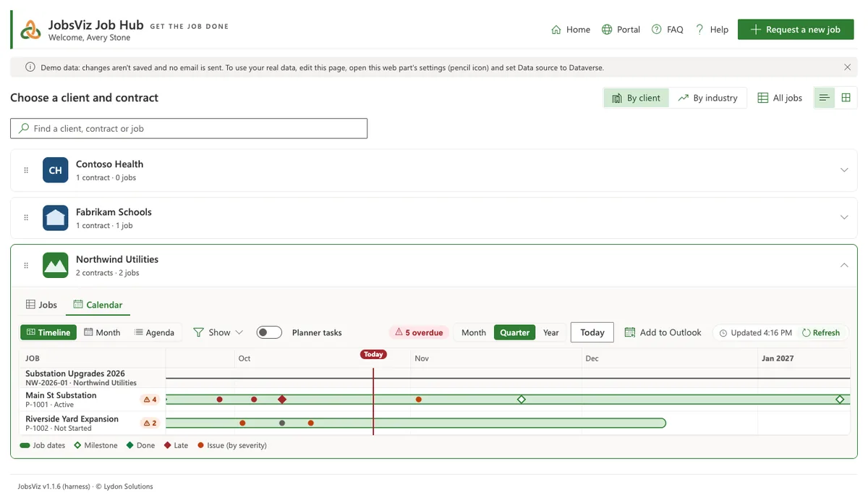Grab Contoso Health drag handle
This screenshot has width=868, height=501.
pos(26,170)
